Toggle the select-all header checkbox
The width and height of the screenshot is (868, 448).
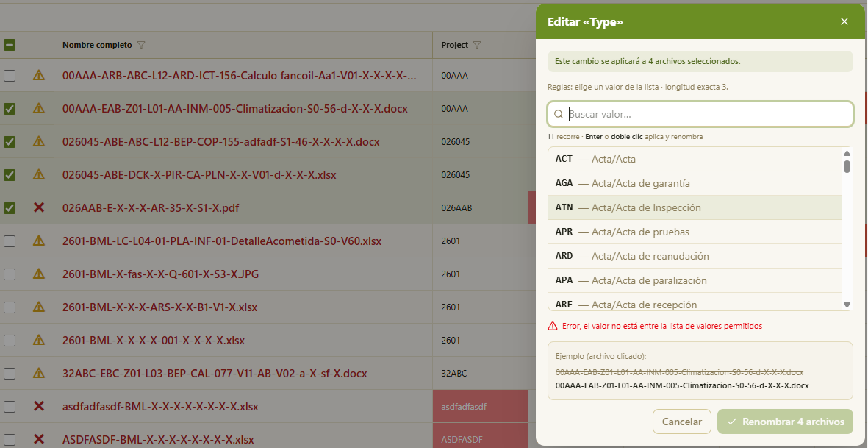tap(10, 45)
